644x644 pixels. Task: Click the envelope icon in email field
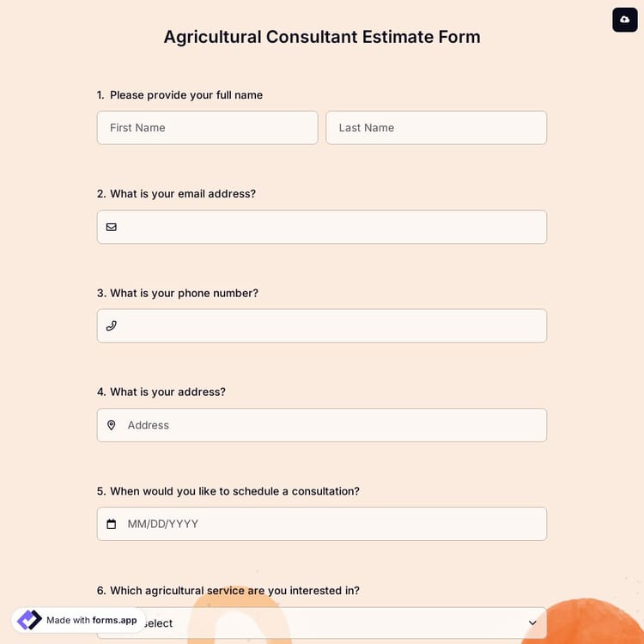pyautogui.click(x=112, y=228)
